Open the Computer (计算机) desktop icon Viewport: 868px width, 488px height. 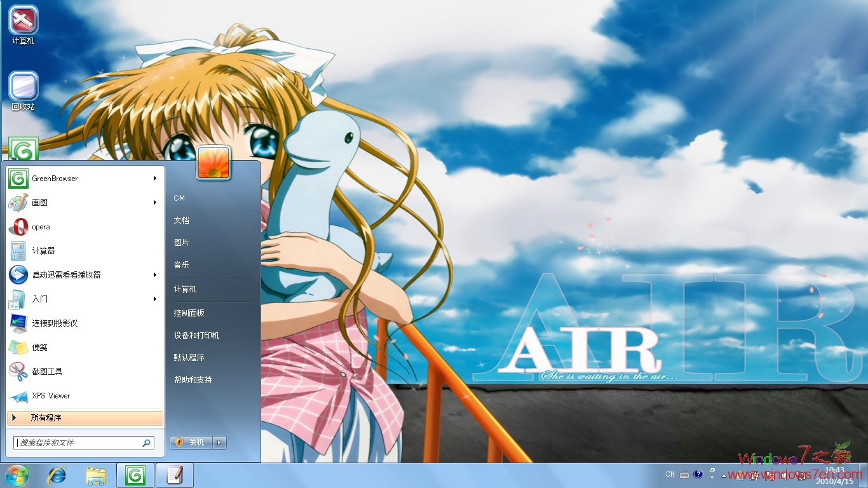click(x=24, y=25)
